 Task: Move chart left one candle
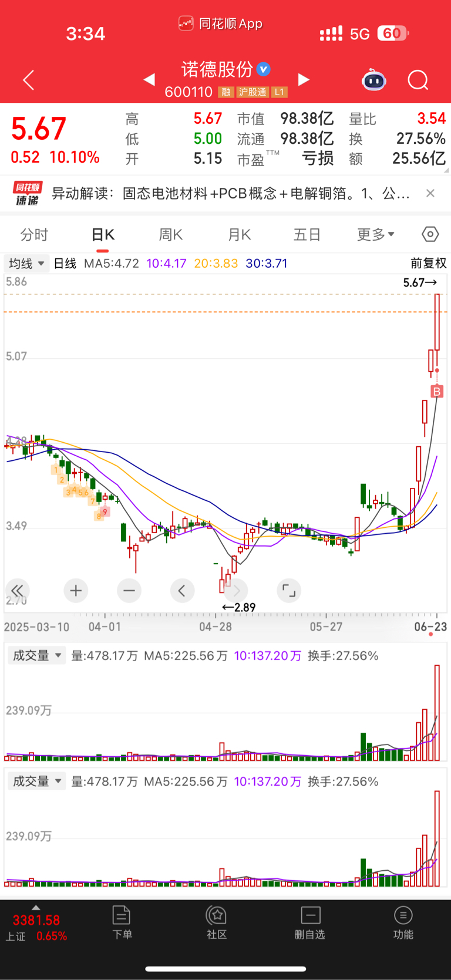(182, 591)
